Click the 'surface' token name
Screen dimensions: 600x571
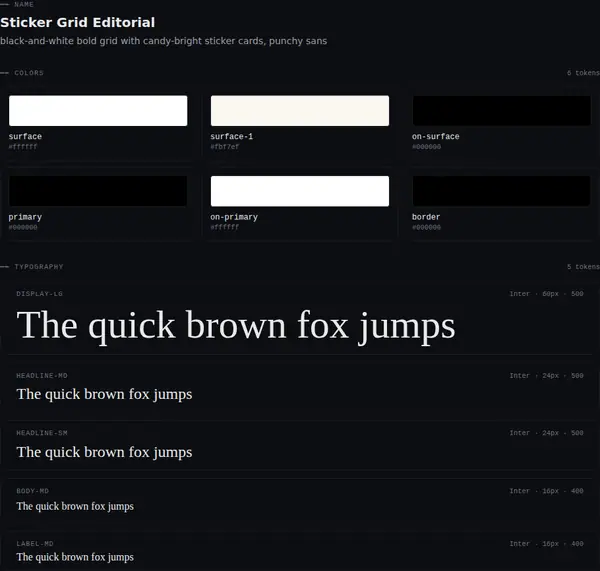25,137
